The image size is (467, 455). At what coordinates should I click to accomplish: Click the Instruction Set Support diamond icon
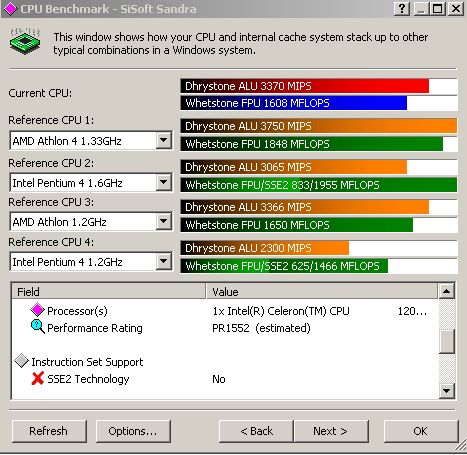[x=22, y=361]
